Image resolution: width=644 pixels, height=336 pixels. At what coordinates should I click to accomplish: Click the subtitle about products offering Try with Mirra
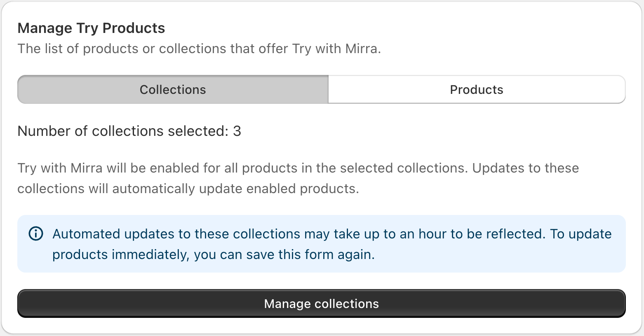pyautogui.click(x=199, y=49)
